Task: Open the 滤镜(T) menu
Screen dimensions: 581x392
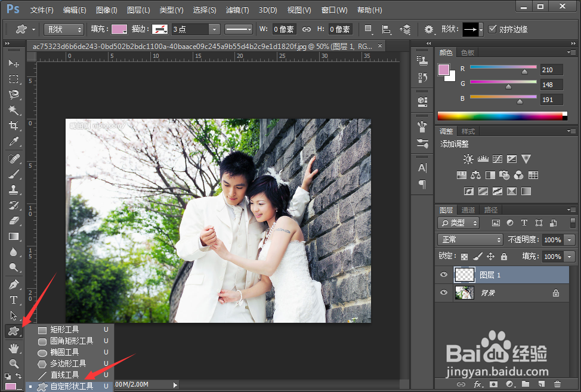Action: click(x=237, y=10)
